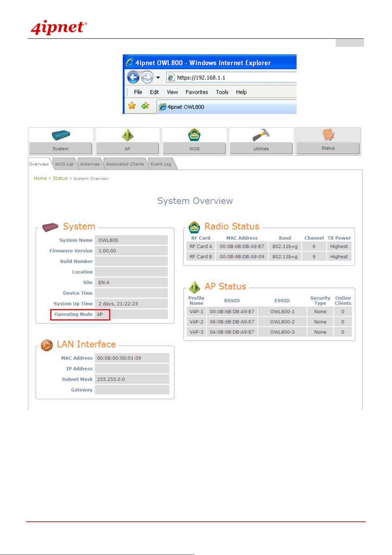Follow the Home breadcrumb link
The width and height of the screenshot is (392, 555).
click(x=40, y=178)
